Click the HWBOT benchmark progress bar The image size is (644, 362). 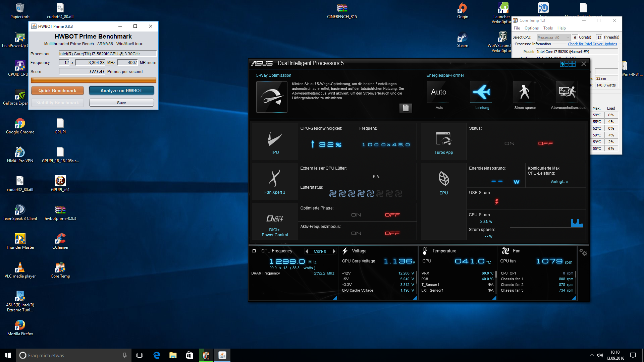coord(94,80)
